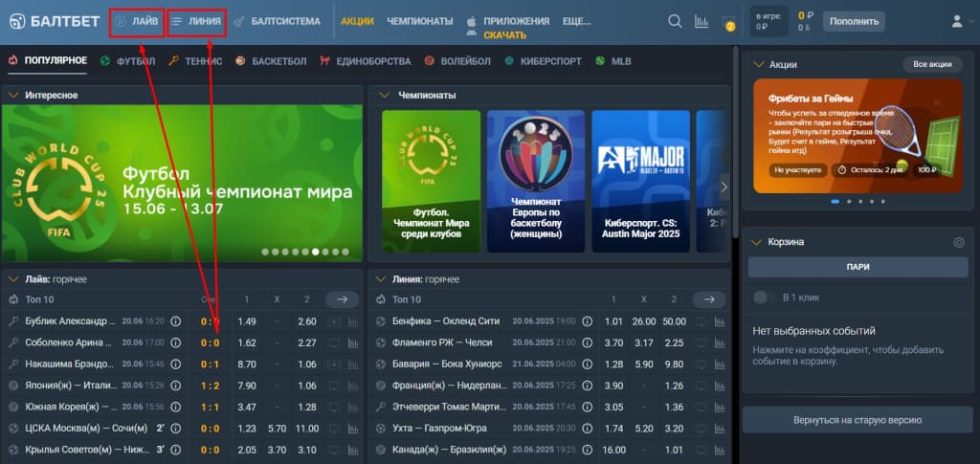Select first carousel dot on the Интересное banner
Screen dimensions: 980x464
[x=265, y=252]
